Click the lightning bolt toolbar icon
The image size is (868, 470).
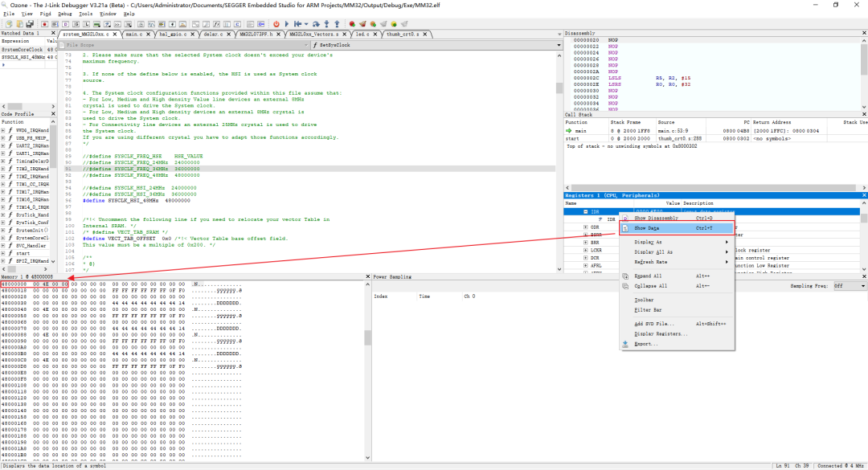(x=172, y=24)
